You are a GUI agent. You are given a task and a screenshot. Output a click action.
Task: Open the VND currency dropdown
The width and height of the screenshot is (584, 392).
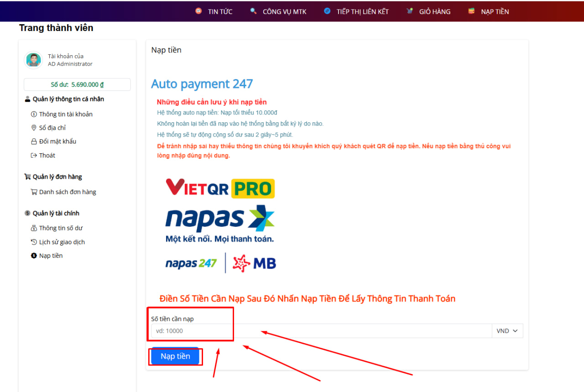pos(507,331)
